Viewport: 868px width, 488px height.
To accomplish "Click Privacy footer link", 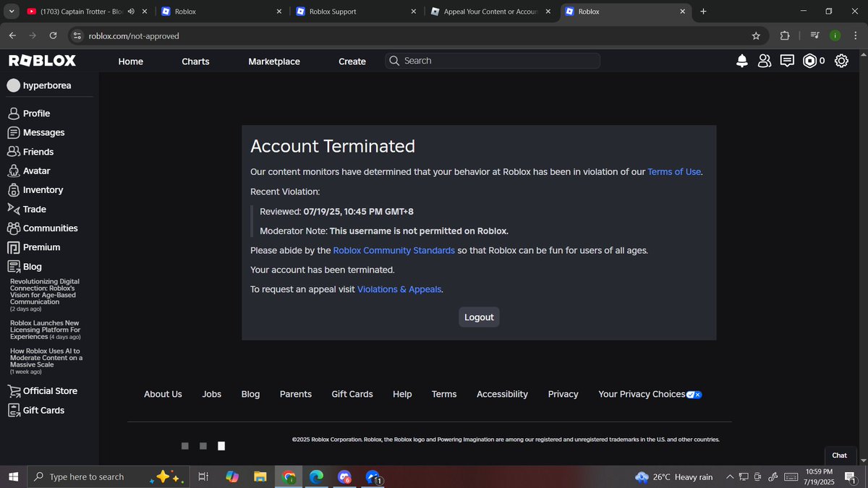I will click(x=563, y=394).
